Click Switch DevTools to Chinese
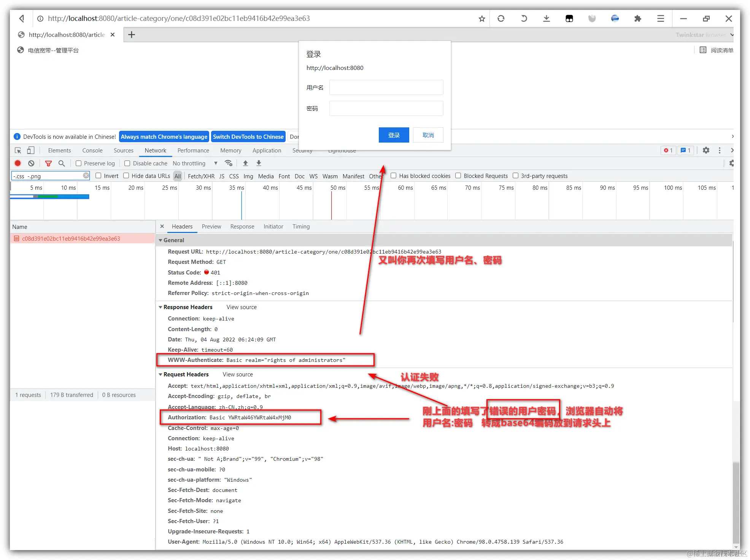The image size is (750, 560). pyautogui.click(x=248, y=136)
